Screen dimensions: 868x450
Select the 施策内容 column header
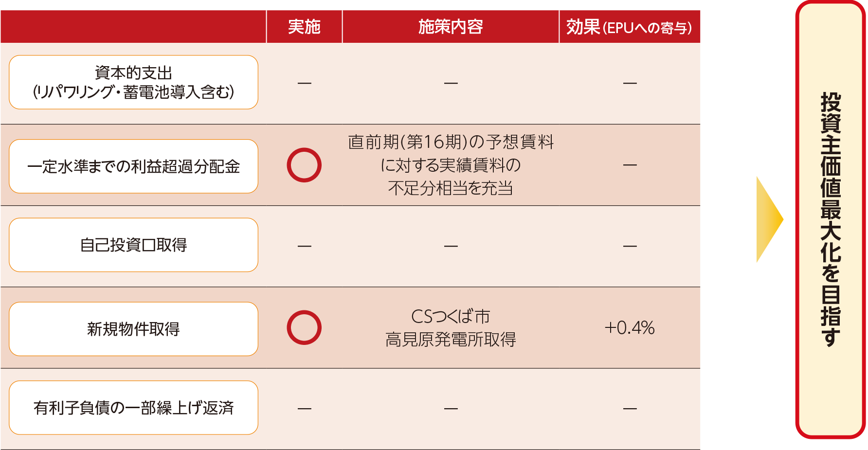click(451, 27)
